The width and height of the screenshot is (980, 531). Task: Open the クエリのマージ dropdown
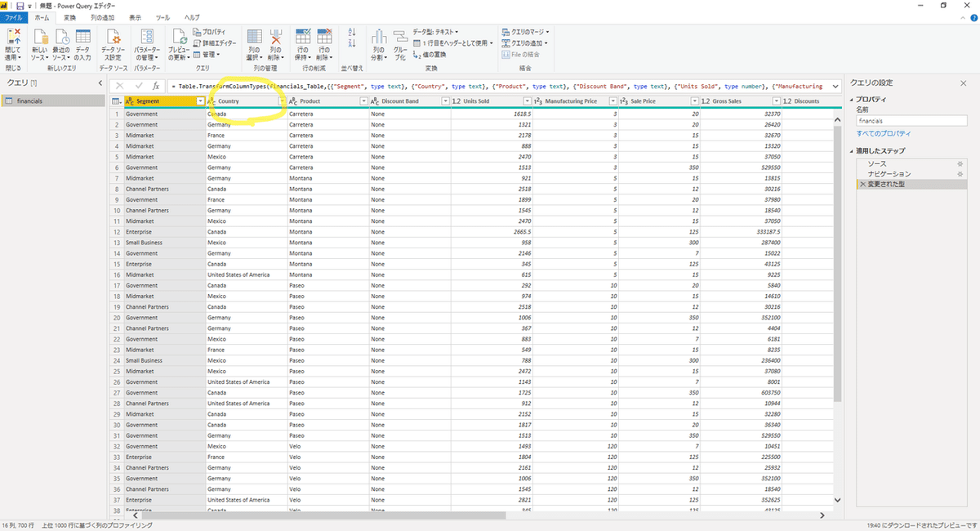coord(525,31)
